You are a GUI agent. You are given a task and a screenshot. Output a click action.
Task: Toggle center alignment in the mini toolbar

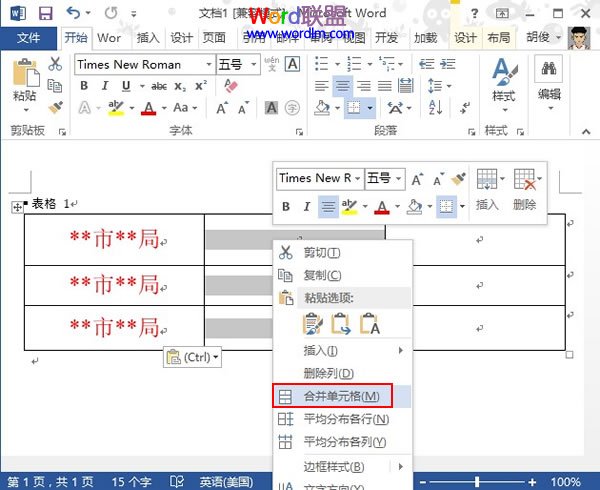point(328,207)
